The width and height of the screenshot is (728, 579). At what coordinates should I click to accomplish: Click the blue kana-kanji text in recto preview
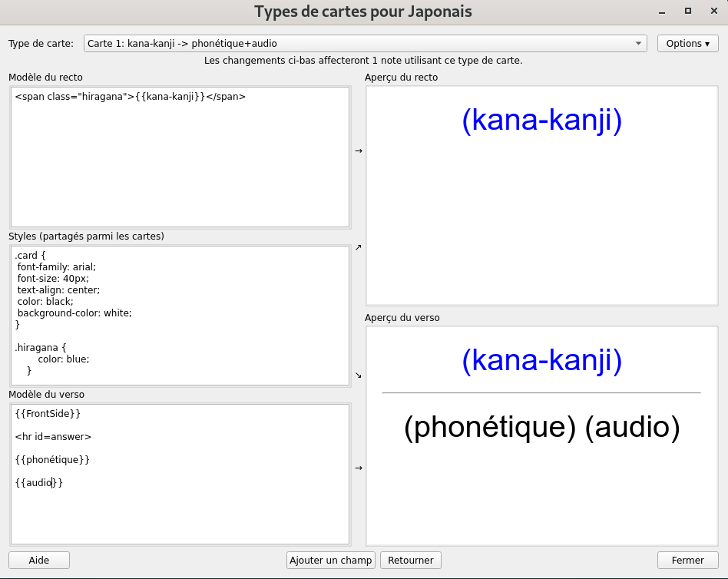tap(541, 121)
